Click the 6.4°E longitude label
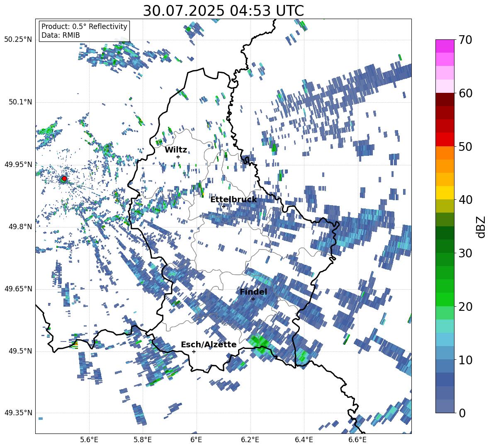Viewport: 491px width, 448px height. coord(304,440)
